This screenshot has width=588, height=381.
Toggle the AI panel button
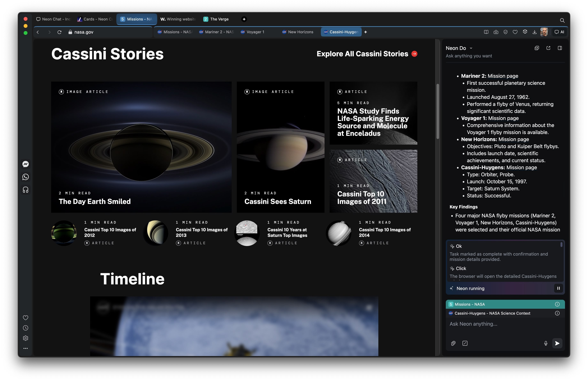pyautogui.click(x=560, y=32)
